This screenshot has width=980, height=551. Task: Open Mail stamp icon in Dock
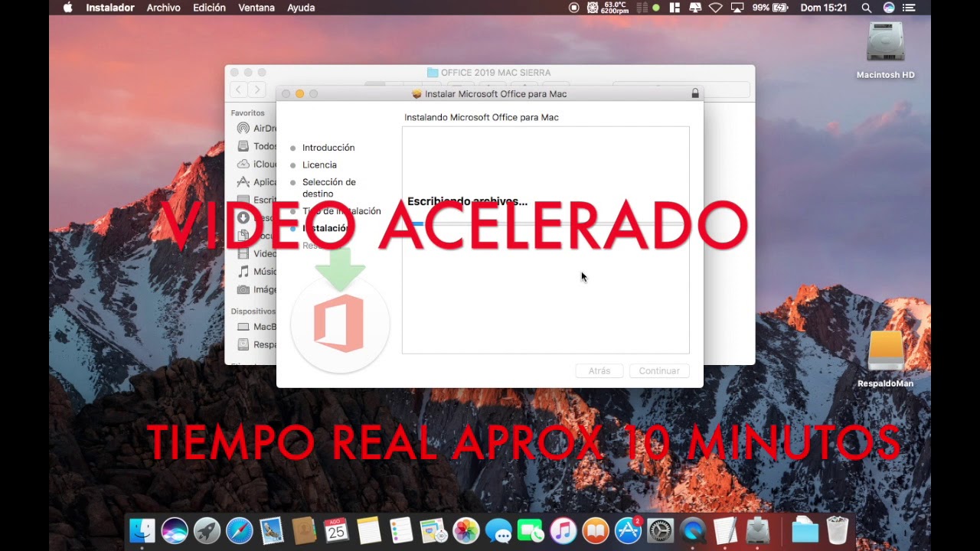point(272,530)
